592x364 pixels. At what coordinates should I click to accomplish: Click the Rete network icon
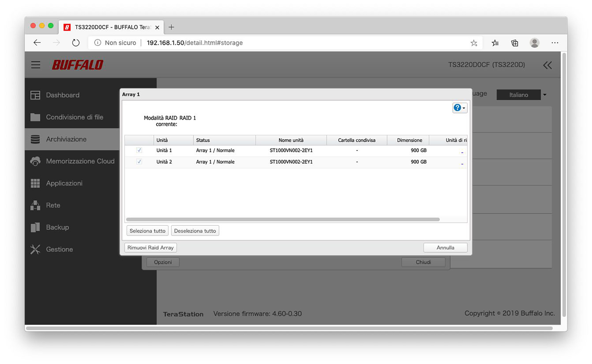point(35,205)
